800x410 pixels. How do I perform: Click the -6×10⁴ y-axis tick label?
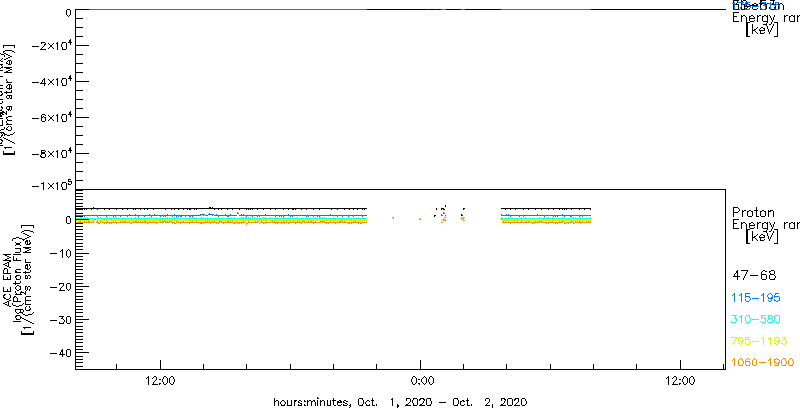click(51, 118)
